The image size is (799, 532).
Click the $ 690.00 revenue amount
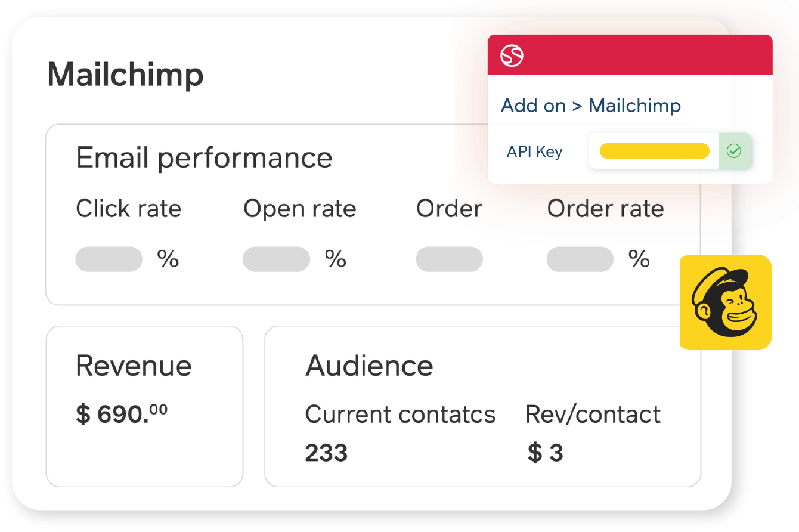coord(122,414)
